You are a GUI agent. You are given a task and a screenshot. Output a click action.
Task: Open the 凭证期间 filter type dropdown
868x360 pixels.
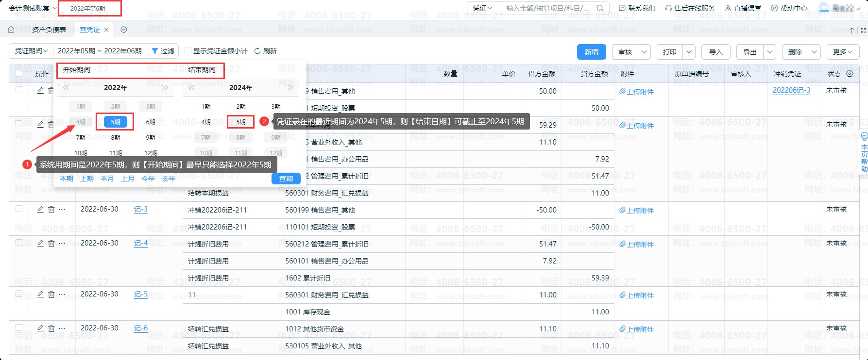31,51
